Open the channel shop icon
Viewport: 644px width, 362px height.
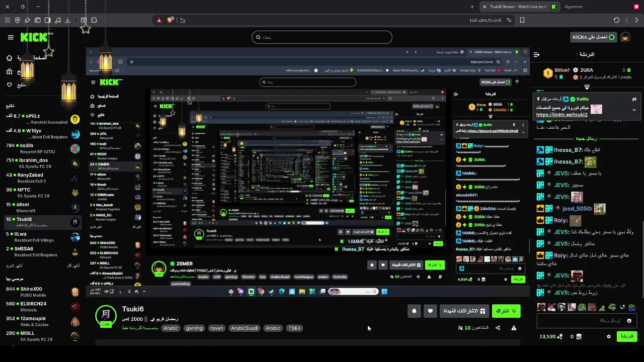[x=579, y=336]
